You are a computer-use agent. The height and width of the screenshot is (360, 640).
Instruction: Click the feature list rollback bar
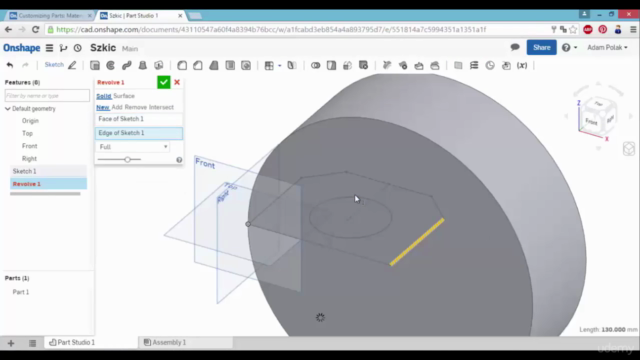point(45,194)
